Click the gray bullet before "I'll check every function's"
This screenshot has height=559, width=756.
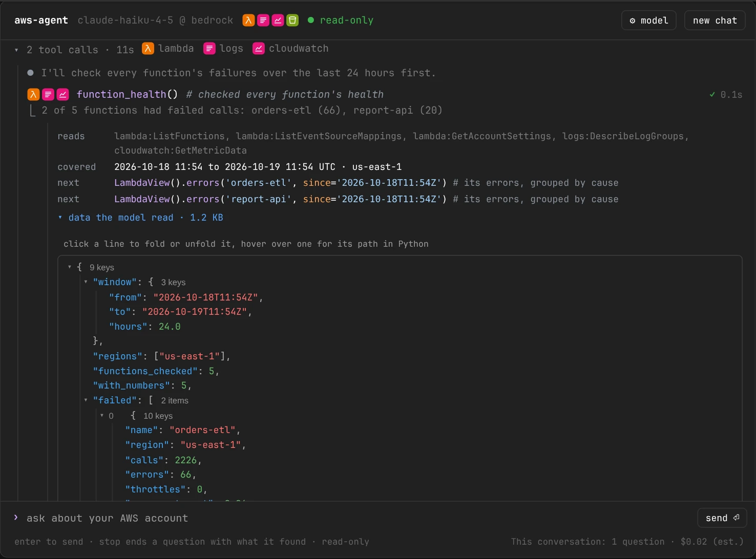click(x=30, y=73)
